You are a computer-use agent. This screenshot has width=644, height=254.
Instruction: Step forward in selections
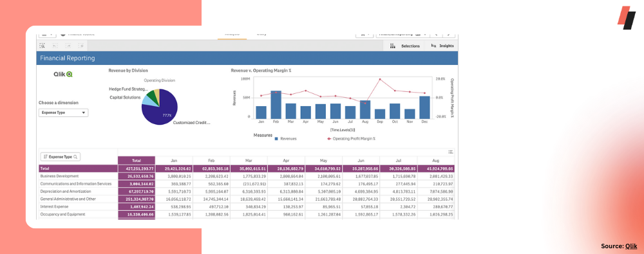point(68,46)
